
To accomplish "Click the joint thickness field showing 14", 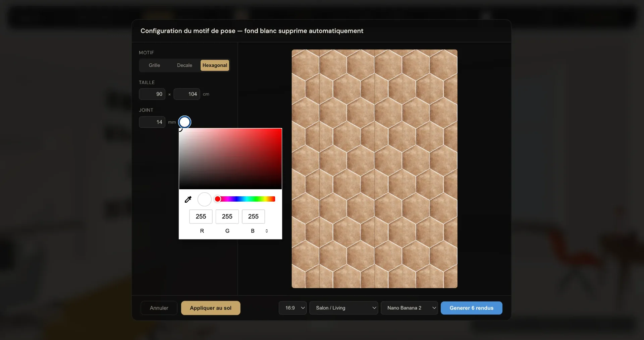I will click(x=152, y=122).
